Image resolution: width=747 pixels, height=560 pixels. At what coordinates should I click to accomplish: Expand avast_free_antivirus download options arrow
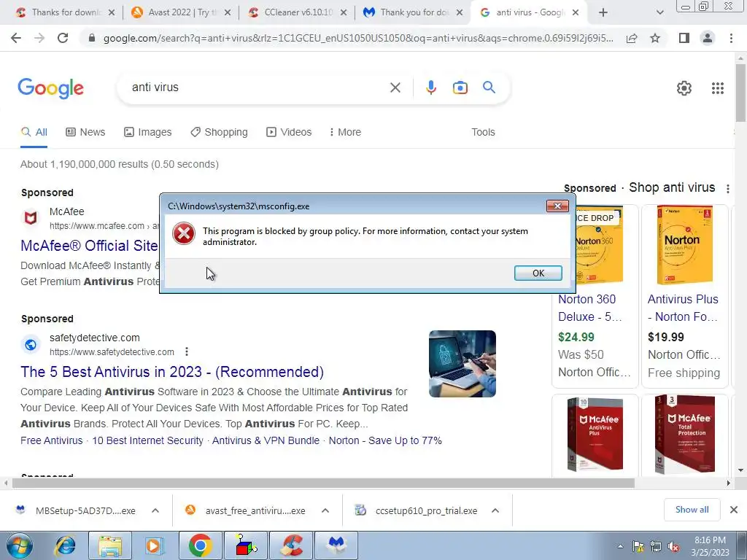pos(325,510)
